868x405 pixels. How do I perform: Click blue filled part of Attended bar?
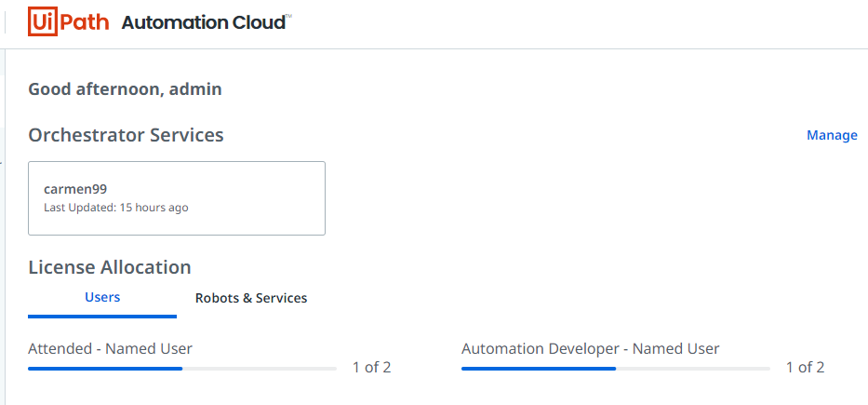pos(105,369)
